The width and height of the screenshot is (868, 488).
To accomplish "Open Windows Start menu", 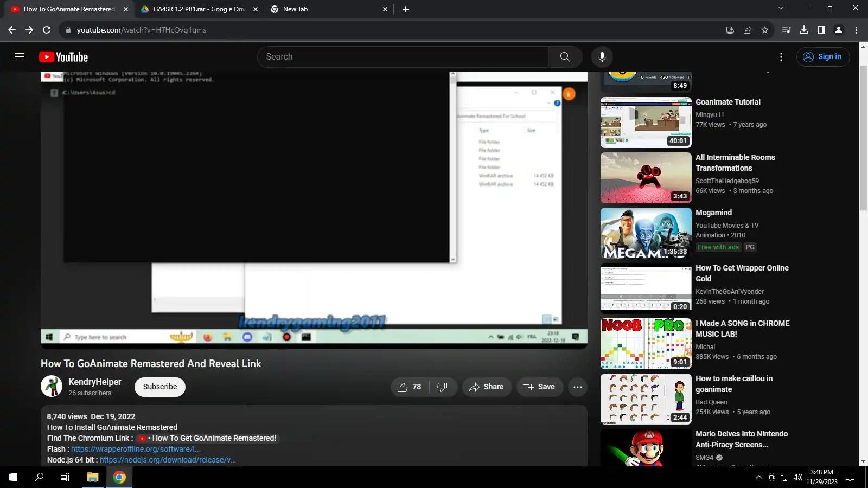I will 13,477.
